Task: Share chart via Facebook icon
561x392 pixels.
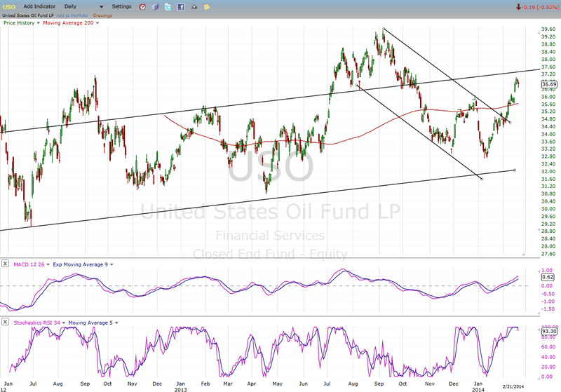Action: coord(181,7)
